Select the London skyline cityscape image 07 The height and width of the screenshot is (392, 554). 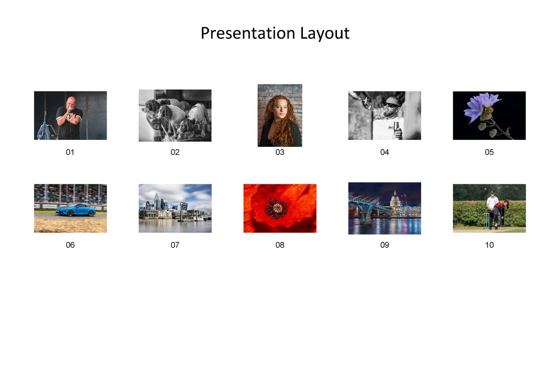175,208
